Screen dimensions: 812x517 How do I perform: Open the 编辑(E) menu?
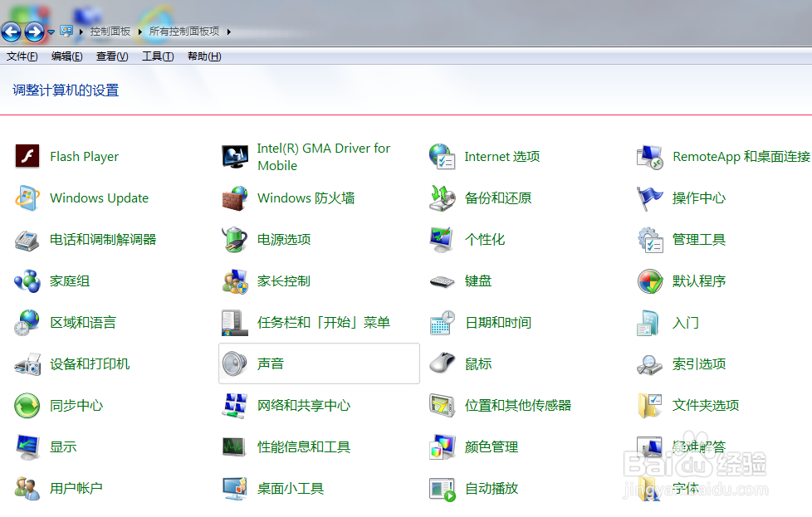tap(66, 56)
